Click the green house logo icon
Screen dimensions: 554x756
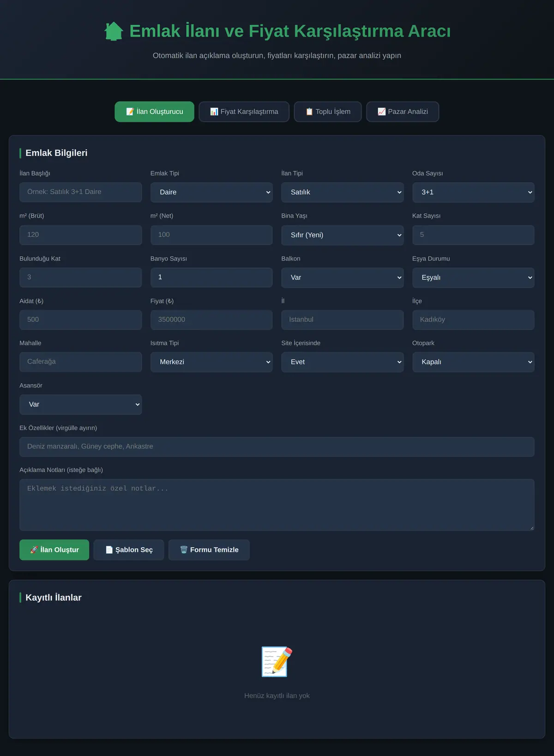pos(114,31)
